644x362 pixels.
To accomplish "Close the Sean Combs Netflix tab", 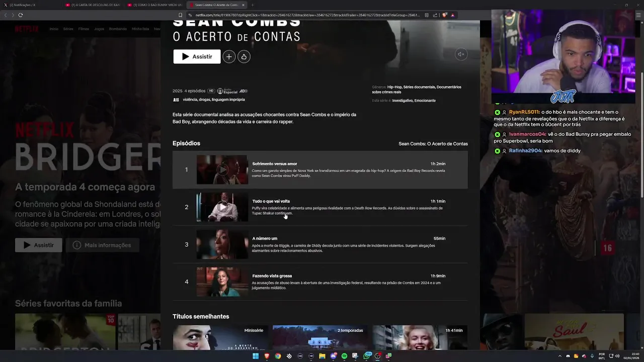I will click(x=243, y=5).
